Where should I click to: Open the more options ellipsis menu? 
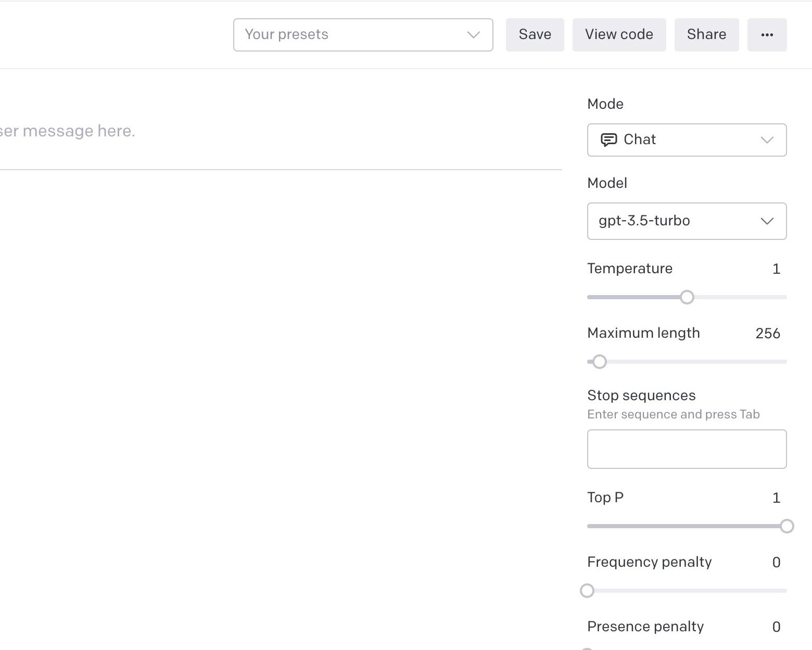[767, 35]
